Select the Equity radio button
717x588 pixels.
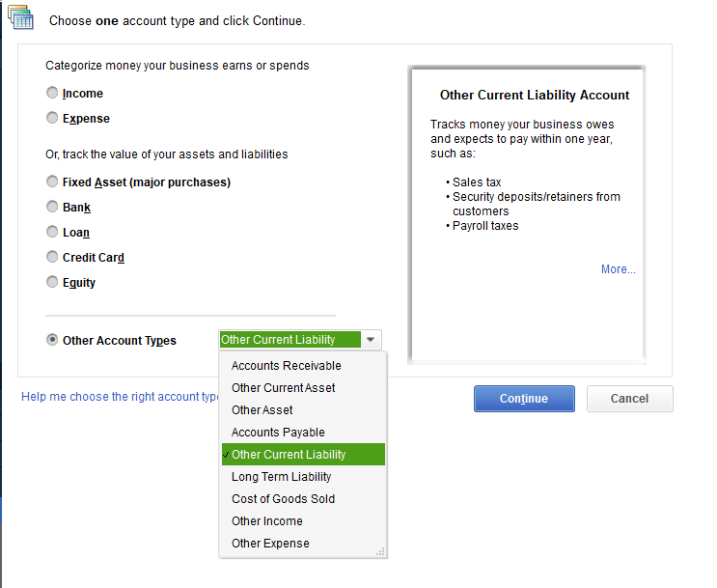click(52, 282)
